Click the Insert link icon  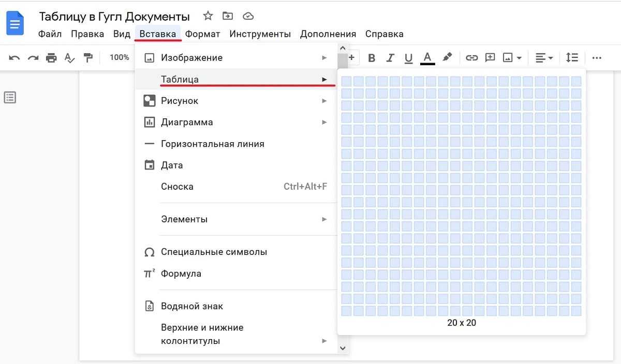click(471, 58)
